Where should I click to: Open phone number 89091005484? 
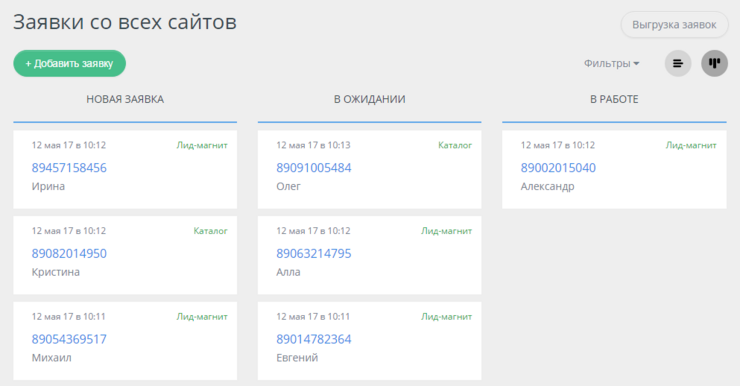tap(313, 168)
